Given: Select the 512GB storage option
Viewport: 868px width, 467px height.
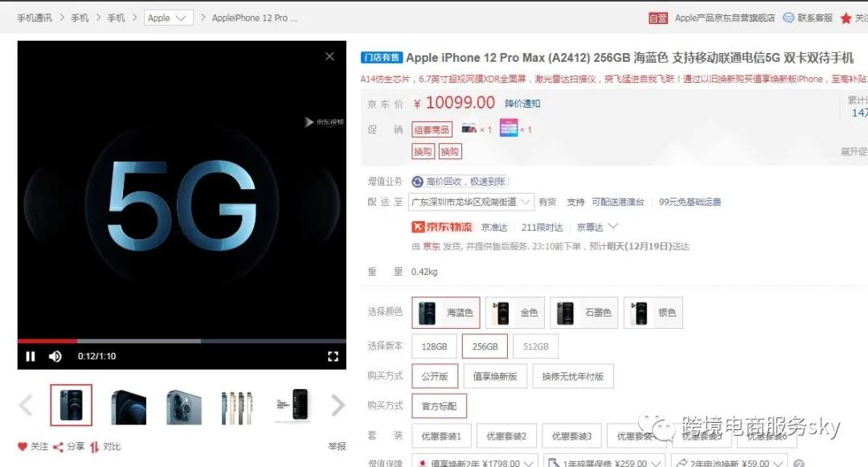Looking at the screenshot, I should (535, 346).
